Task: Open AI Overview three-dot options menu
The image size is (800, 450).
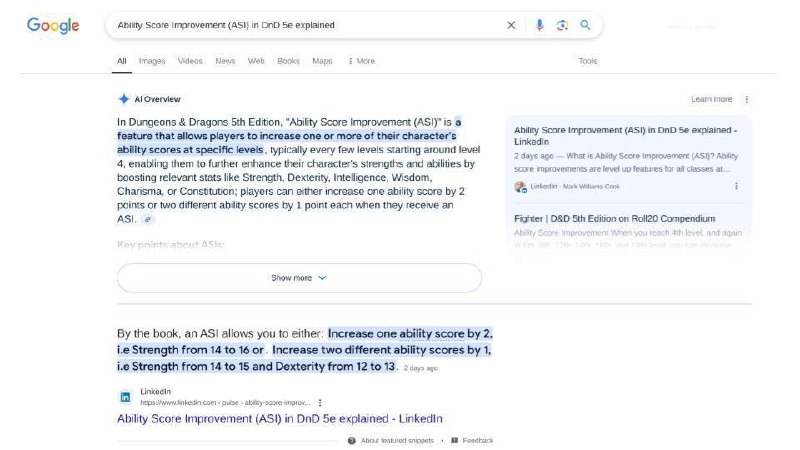Action: tap(746, 99)
